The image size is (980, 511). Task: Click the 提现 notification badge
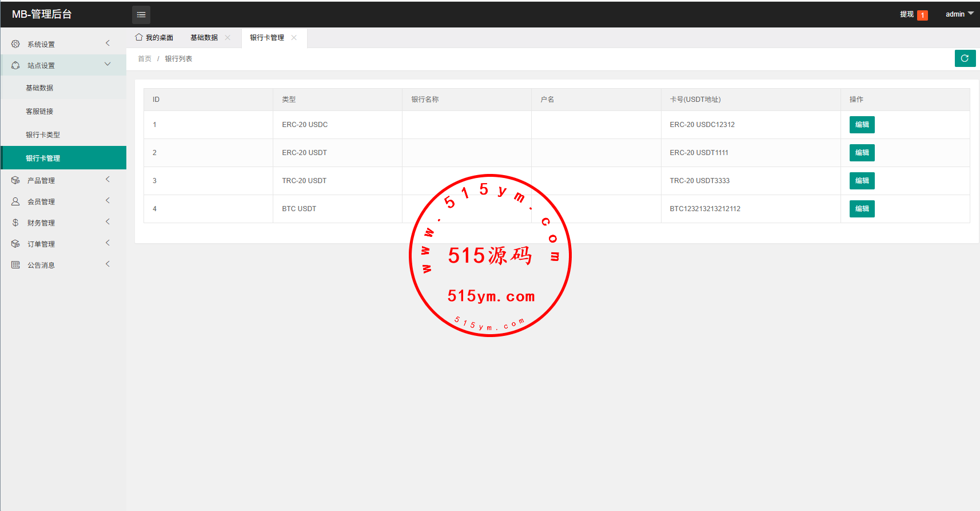click(x=922, y=15)
